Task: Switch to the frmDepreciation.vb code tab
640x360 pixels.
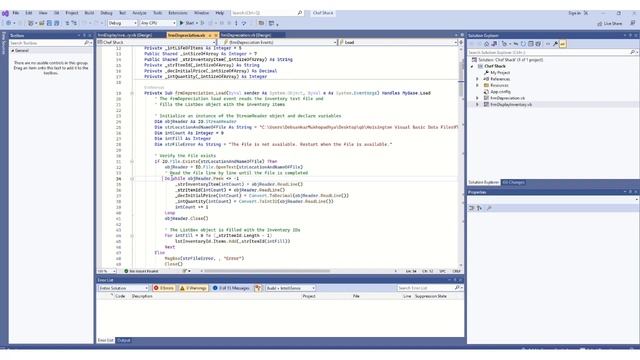Action: click(186, 36)
